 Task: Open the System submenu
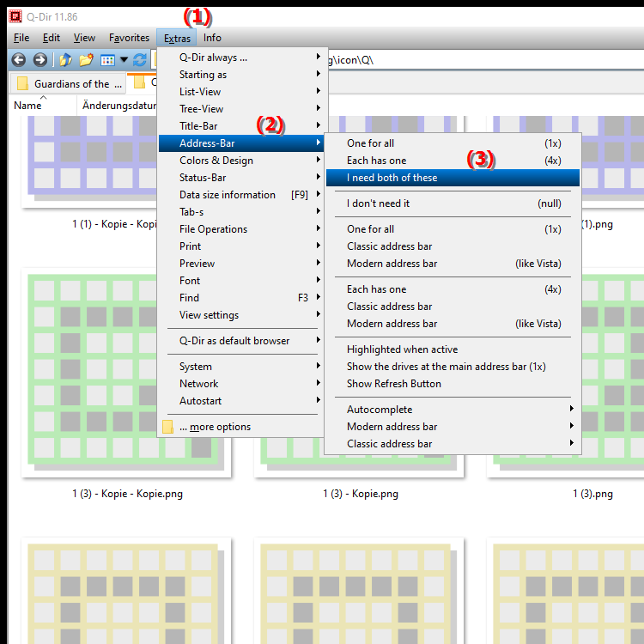(241, 367)
